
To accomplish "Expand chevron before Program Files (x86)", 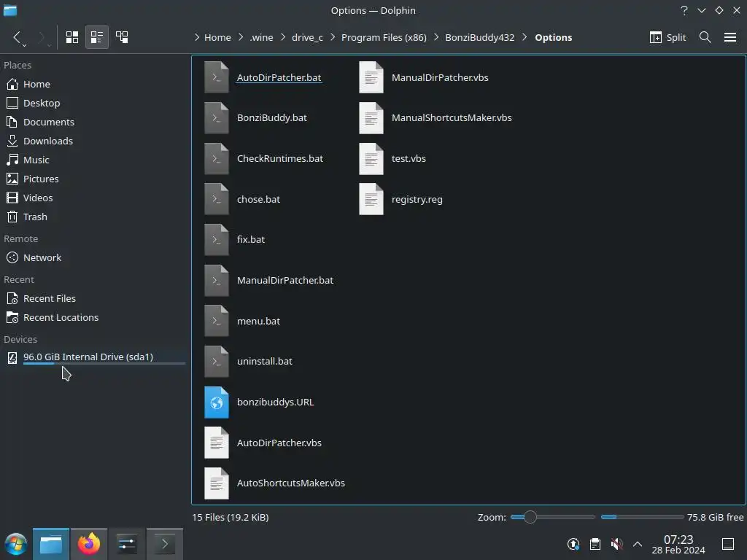I will (x=333, y=37).
